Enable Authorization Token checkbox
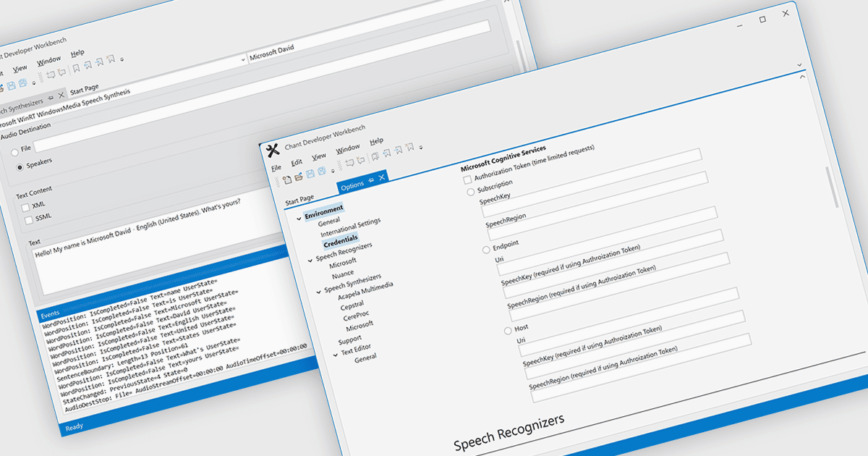Viewport: 868px width, 456px height. tap(467, 179)
